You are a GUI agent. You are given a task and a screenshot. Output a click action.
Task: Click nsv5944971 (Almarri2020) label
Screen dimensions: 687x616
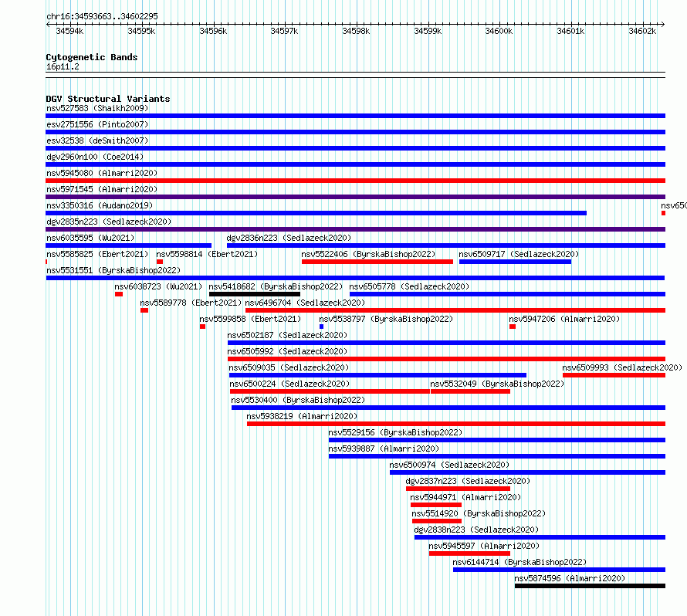[x=465, y=497]
